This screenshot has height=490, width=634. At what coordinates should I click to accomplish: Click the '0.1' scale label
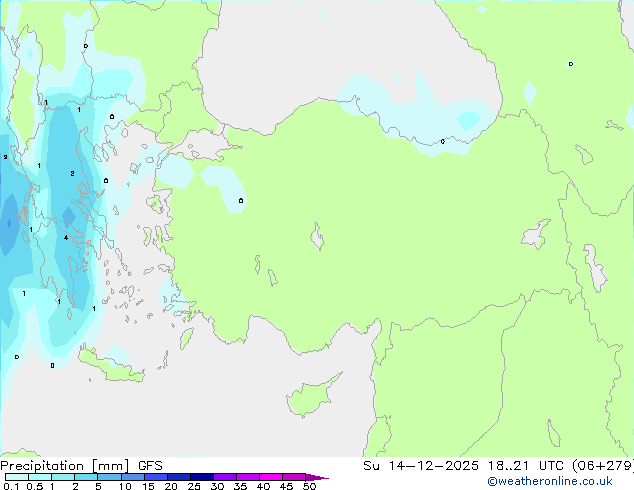coord(11,486)
